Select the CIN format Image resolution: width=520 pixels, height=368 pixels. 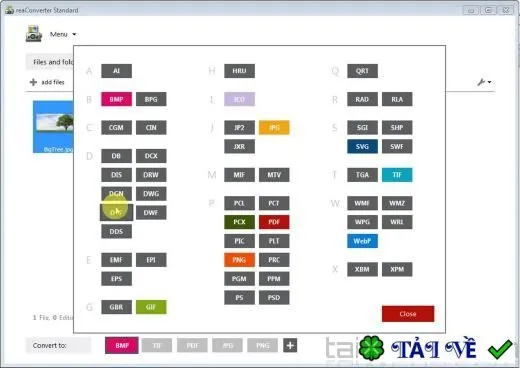point(151,128)
